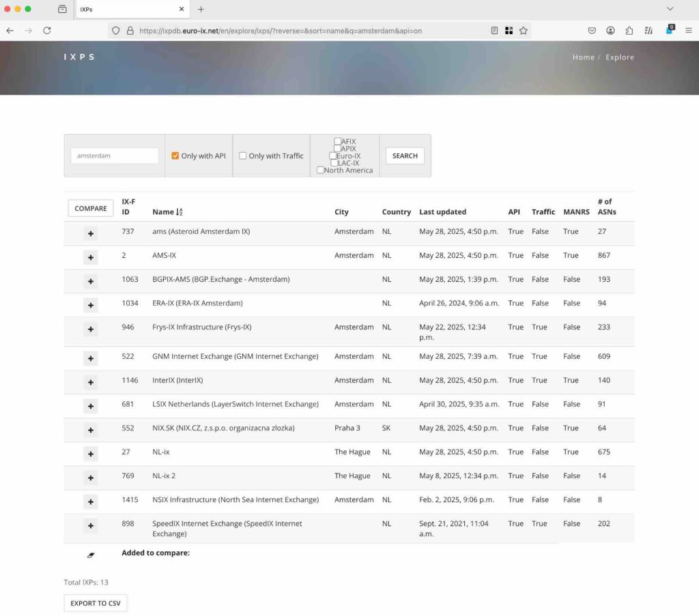699x616 pixels.
Task: Toggle reader view icon in address bar
Action: click(x=494, y=31)
